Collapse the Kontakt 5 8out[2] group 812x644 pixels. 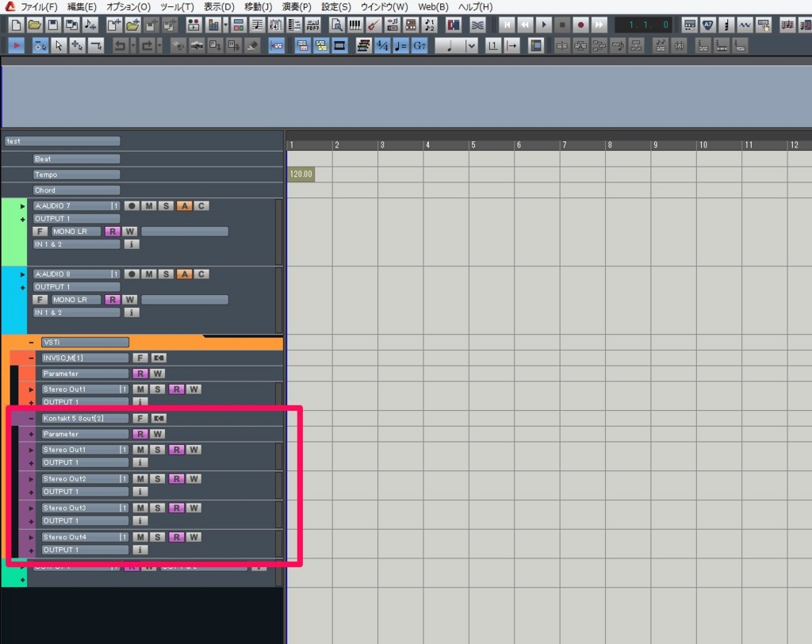[31, 418]
